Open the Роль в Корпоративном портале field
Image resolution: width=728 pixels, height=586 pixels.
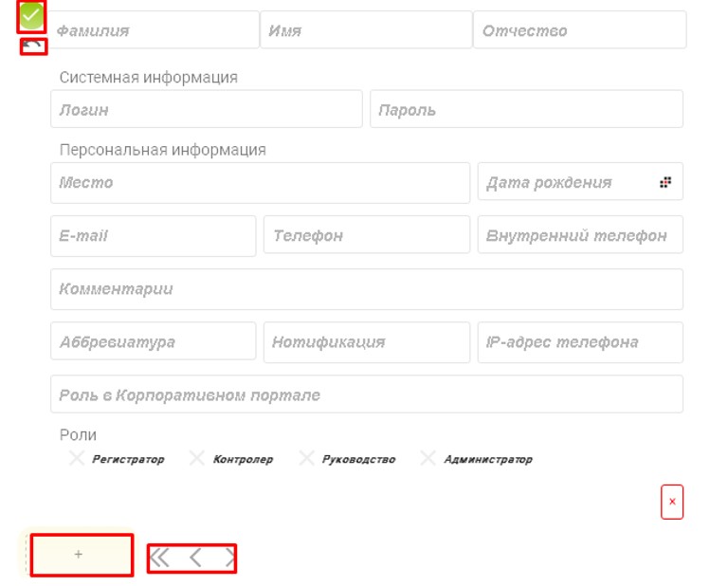tap(367, 394)
